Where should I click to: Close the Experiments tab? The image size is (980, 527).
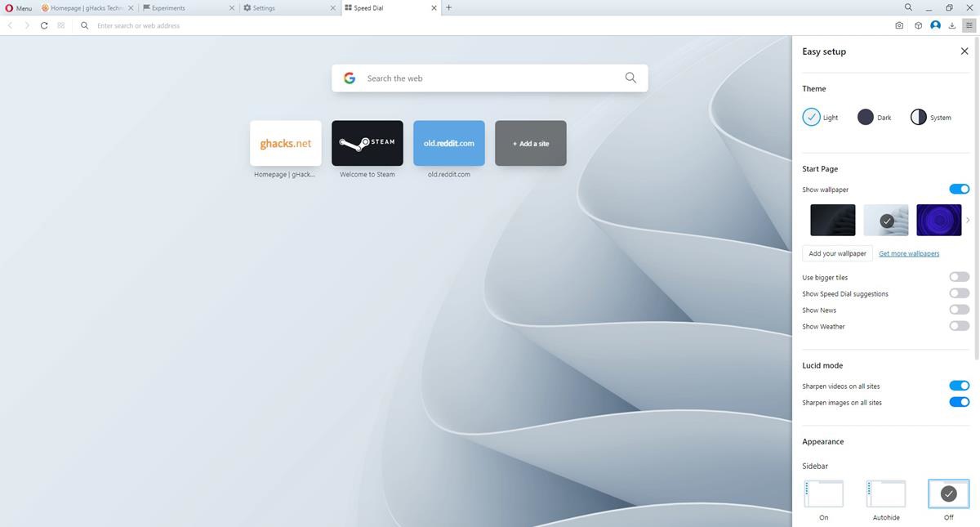232,7
